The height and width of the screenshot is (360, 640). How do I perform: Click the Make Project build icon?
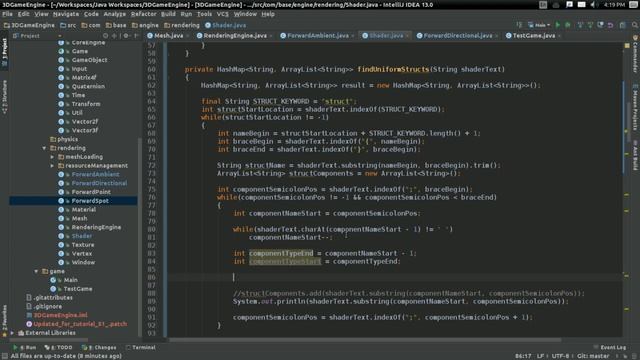[x=519, y=25]
